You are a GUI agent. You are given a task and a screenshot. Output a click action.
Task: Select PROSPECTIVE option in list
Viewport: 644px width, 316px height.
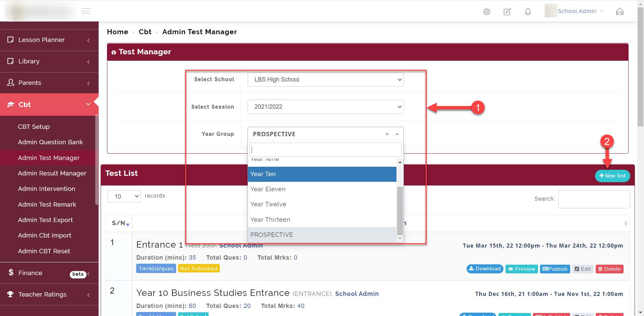[322, 235]
